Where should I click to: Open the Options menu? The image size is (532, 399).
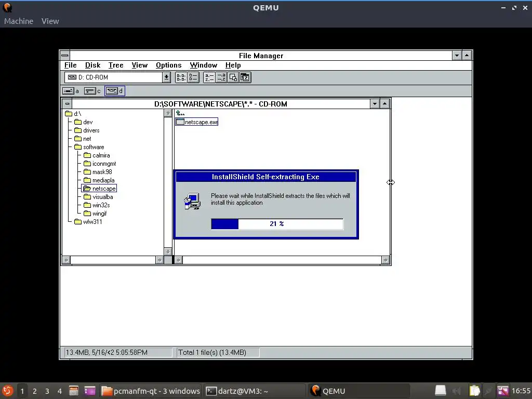169,65
